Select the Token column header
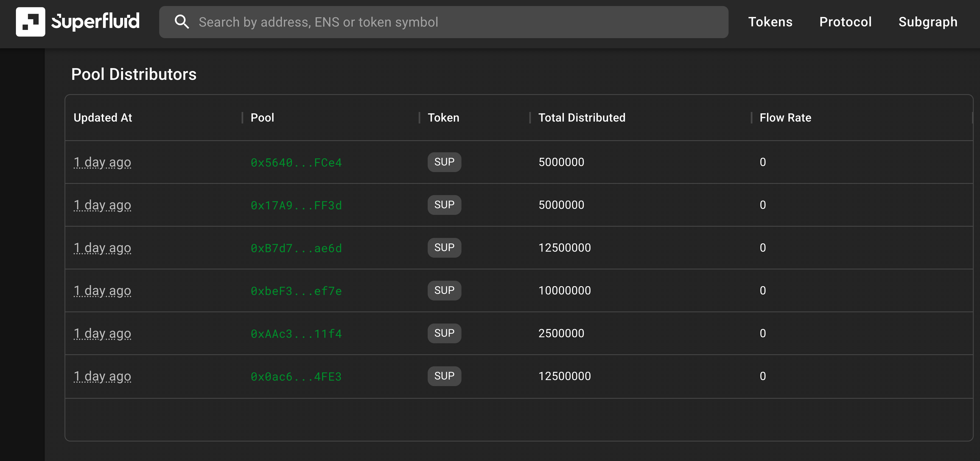 tap(443, 117)
